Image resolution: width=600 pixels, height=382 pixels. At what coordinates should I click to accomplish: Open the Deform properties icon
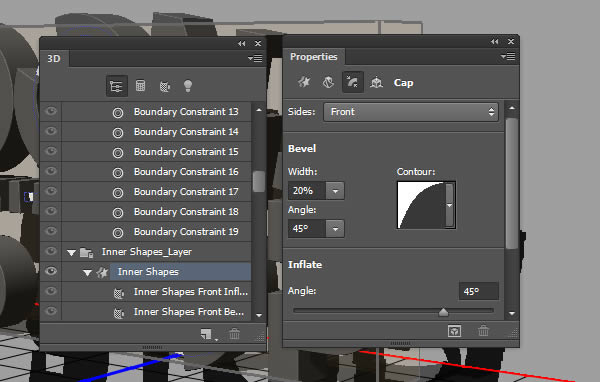[x=328, y=82]
